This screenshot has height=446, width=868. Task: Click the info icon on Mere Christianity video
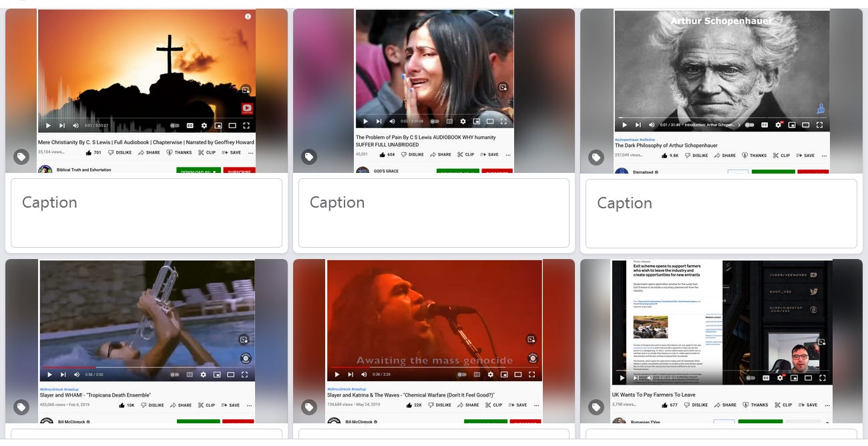[x=248, y=16]
